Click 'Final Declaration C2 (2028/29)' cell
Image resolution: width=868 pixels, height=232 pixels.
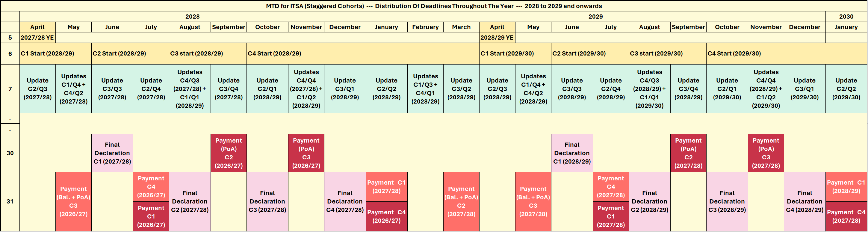pos(649,201)
